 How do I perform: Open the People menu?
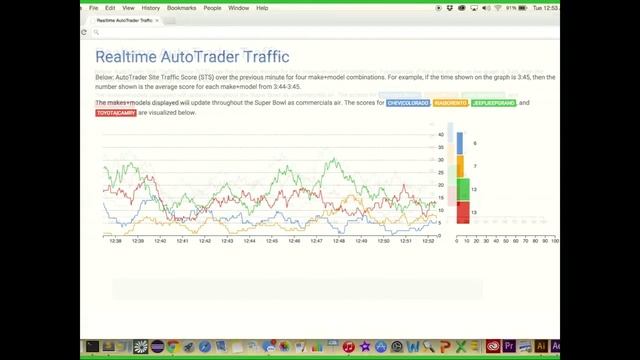pos(212,8)
